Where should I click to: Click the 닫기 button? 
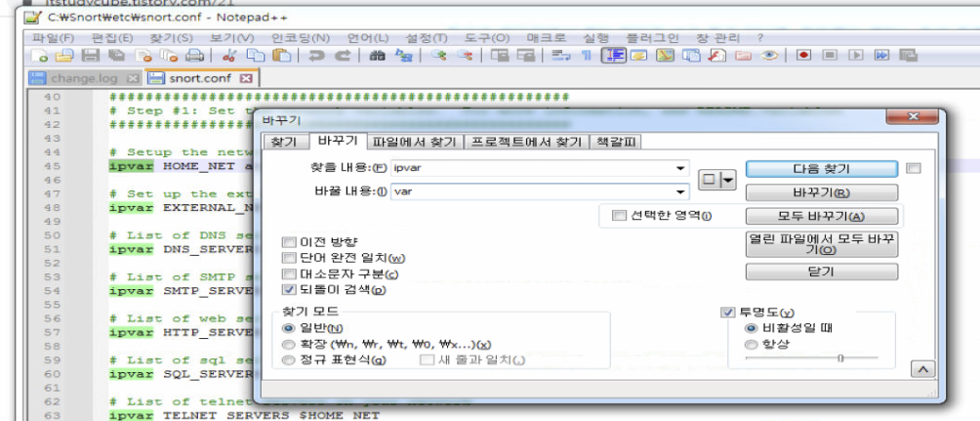(822, 273)
